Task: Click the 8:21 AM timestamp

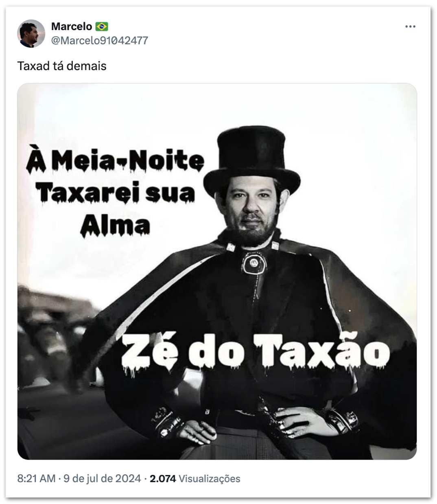Action: coord(36,478)
